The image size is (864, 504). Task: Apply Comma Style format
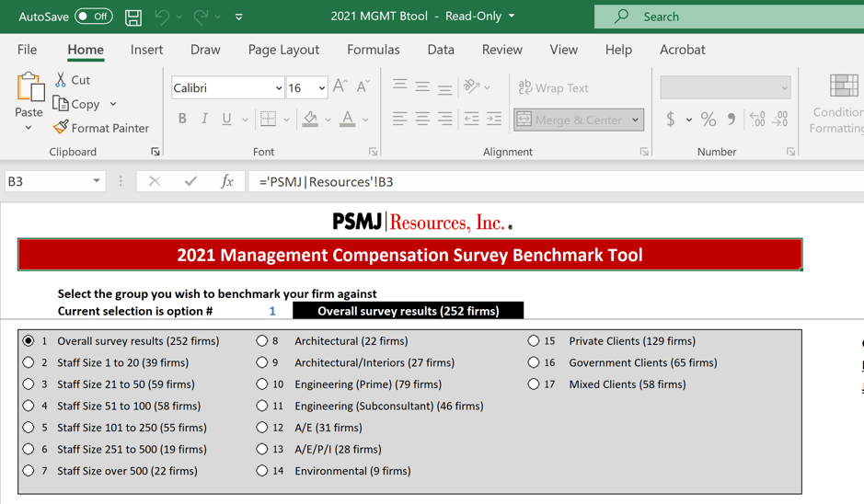click(732, 119)
